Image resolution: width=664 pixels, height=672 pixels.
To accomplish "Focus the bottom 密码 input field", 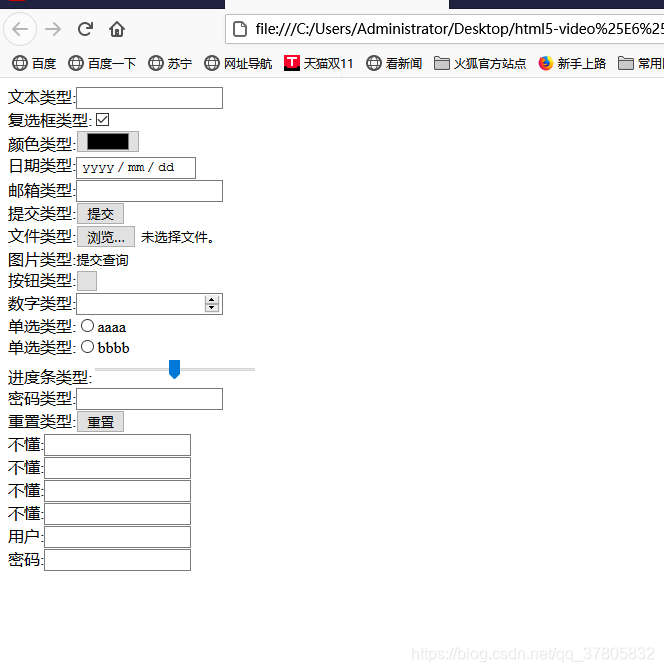I will coord(117,560).
